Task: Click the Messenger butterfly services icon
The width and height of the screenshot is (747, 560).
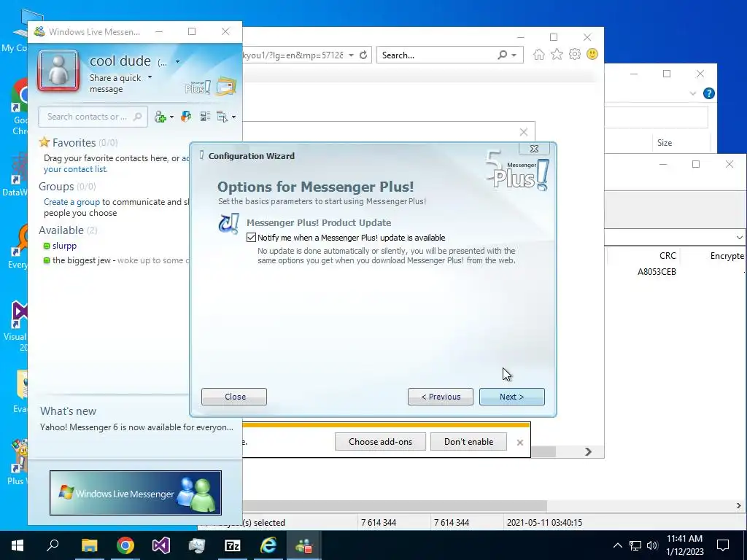Action: (186, 117)
